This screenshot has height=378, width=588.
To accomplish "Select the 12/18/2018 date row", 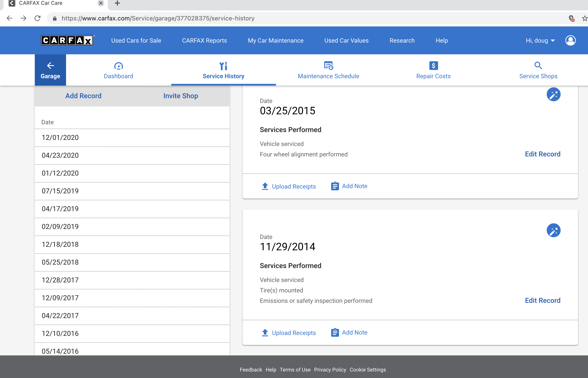I will 132,245.
